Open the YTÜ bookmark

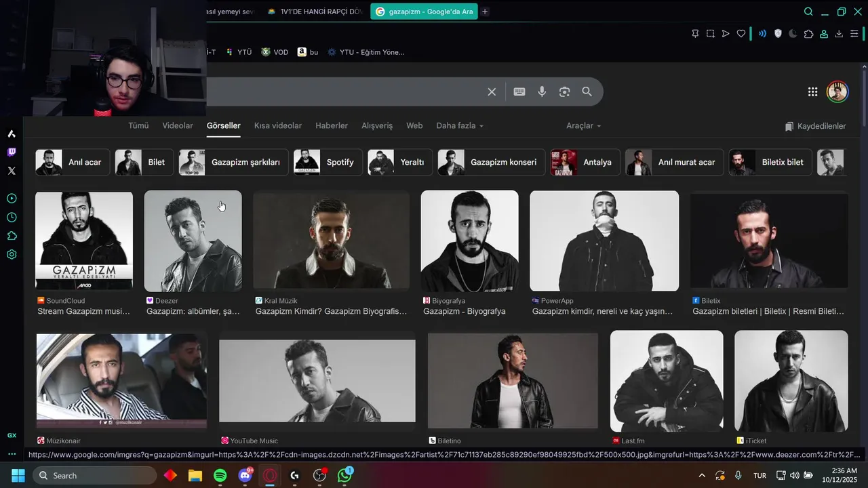(x=239, y=52)
